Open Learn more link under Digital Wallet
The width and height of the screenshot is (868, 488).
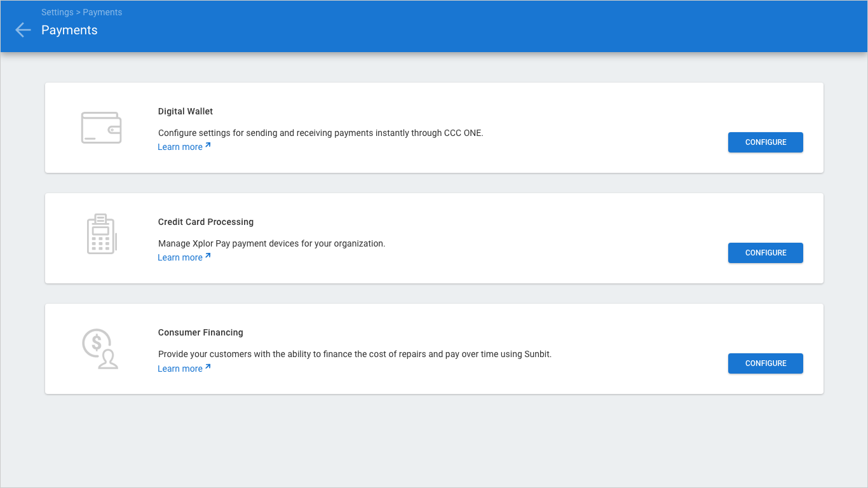point(180,147)
